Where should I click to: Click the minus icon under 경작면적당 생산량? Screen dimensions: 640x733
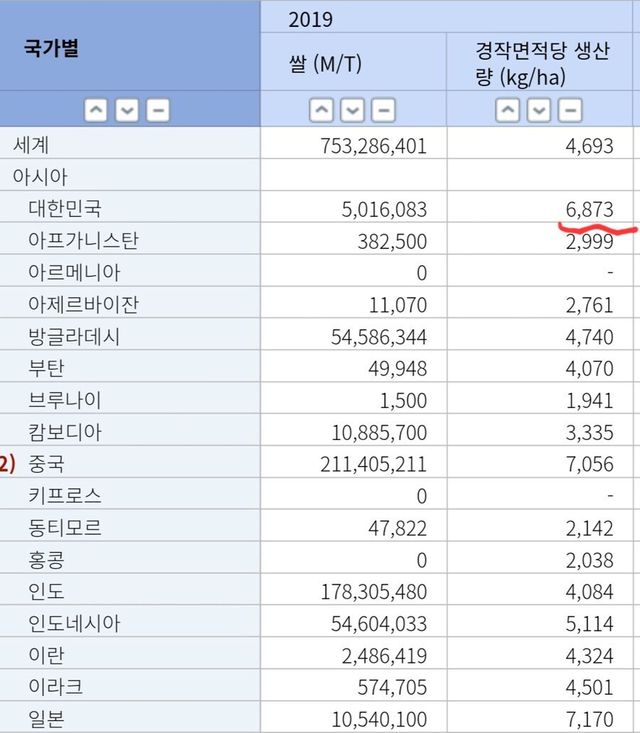[x=571, y=110]
